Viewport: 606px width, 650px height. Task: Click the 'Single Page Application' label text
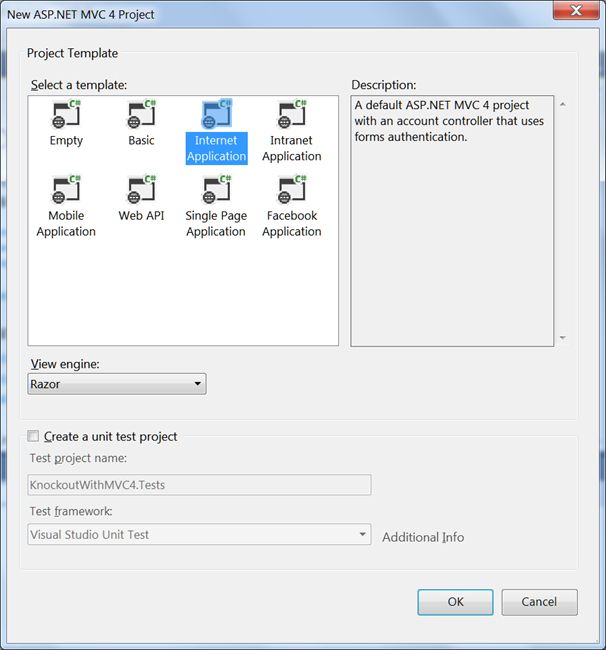216,223
